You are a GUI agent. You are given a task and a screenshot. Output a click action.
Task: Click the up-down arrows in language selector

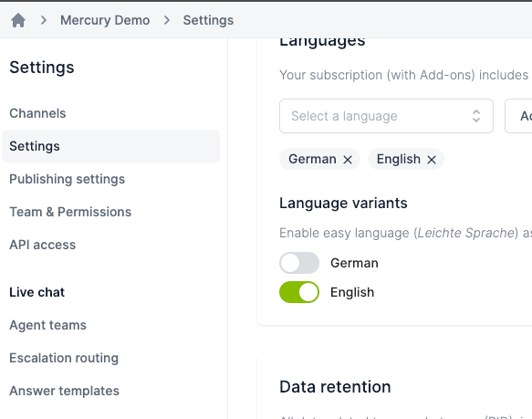[x=476, y=116]
